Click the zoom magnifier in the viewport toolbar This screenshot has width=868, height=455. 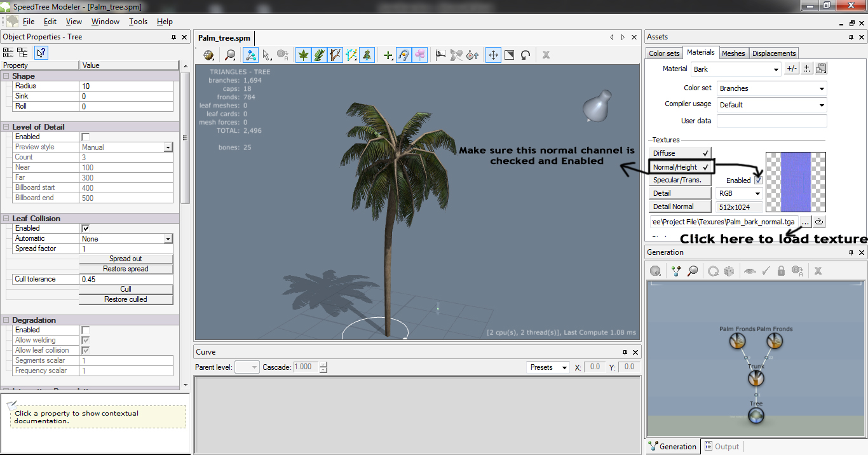pos(230,55)
